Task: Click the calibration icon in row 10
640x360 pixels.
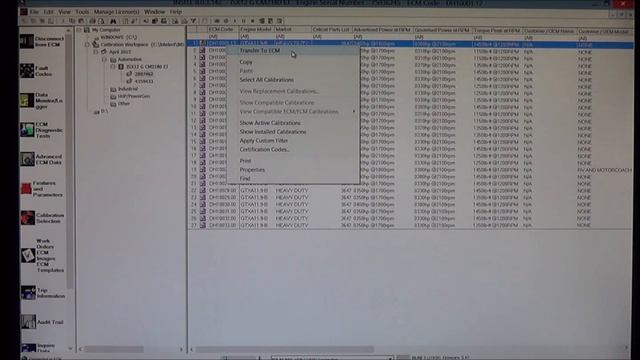Action: (x=202, y=107)
